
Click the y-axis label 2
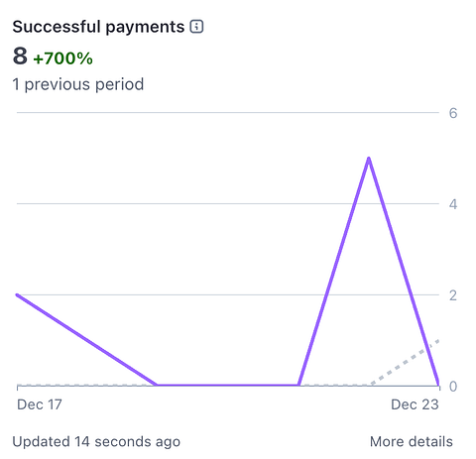pos(453,295)
